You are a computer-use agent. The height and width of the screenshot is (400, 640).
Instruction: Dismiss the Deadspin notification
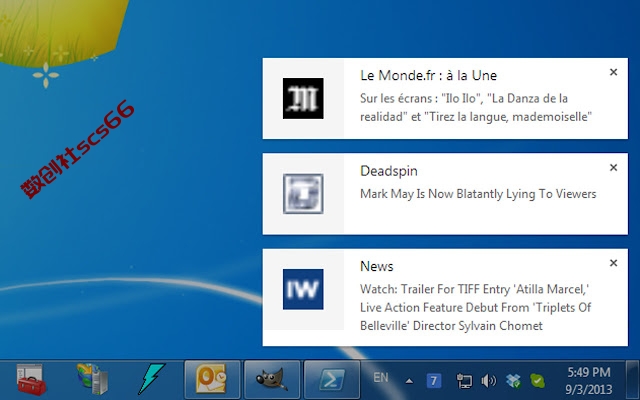[x=613, y=167]
